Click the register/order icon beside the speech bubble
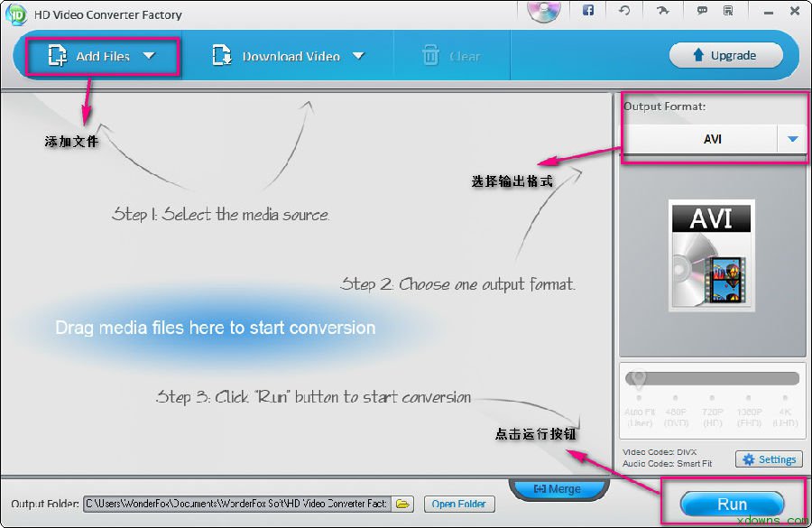812x528 pixels. (728, 10)
